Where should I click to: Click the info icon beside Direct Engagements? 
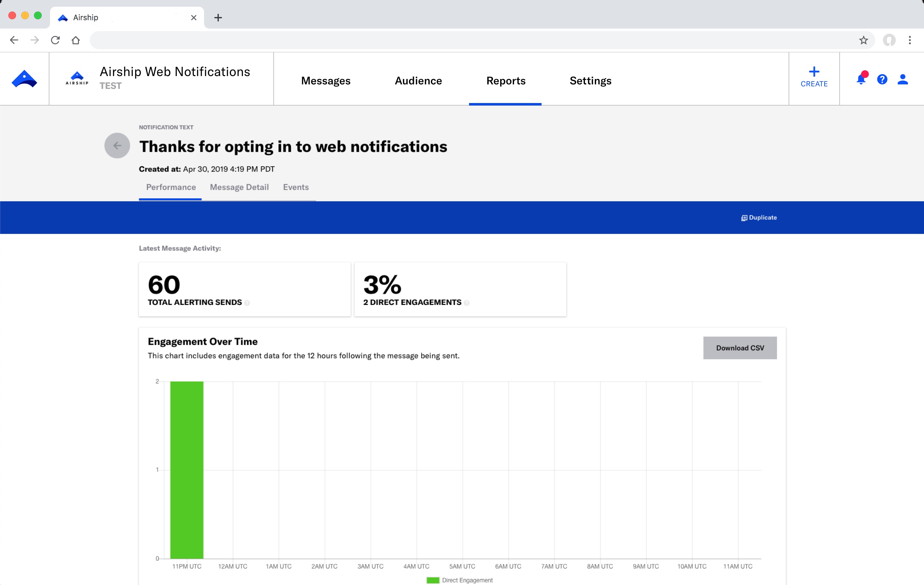466,303
